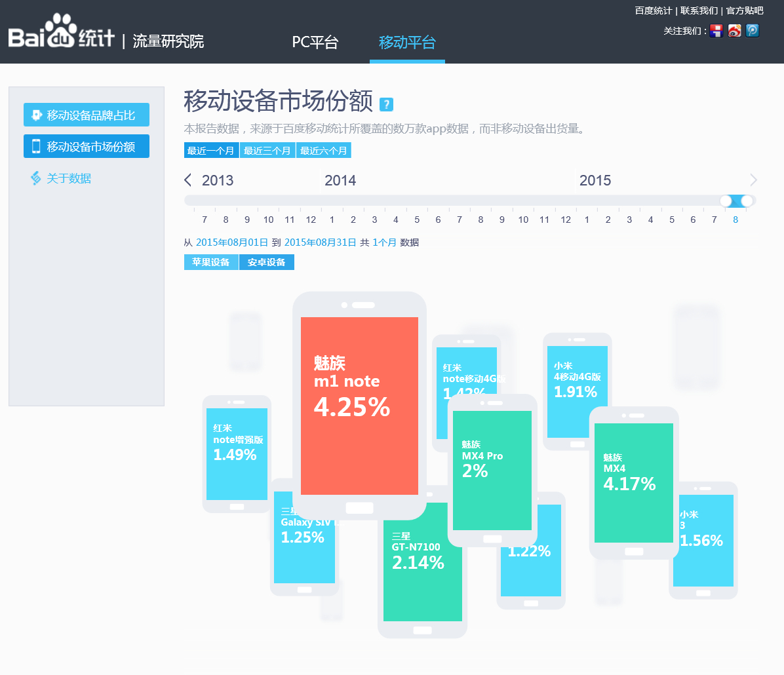This screenshot has width=784, height=675.
Task: Select 2013 year label
Action: [218, 180]
